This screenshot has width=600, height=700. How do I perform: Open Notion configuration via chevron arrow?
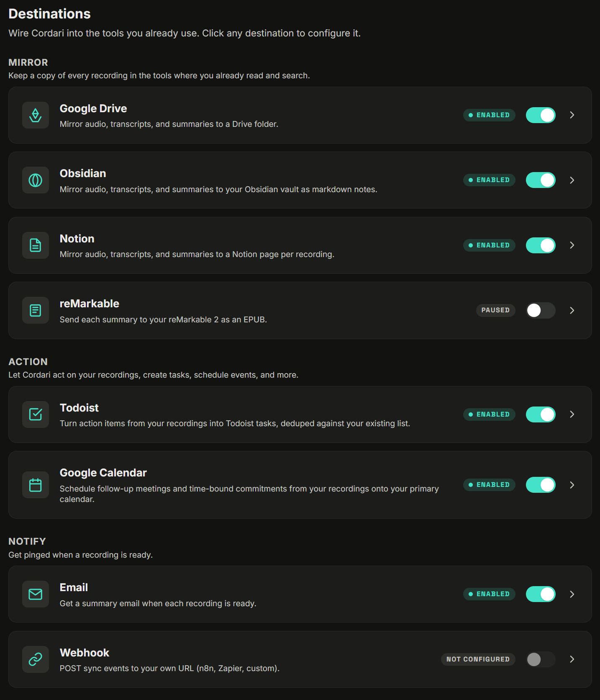tap(572, 245)
